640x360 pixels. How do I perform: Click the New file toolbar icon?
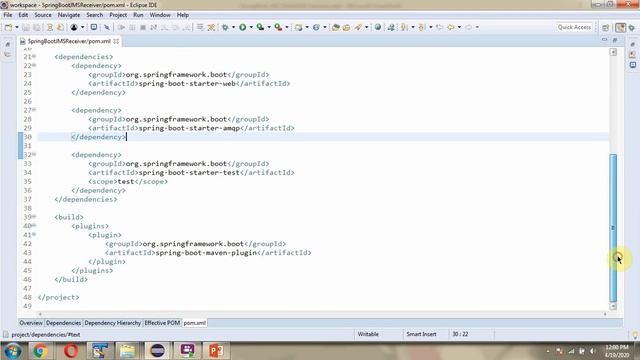click(x=8, y=27)
